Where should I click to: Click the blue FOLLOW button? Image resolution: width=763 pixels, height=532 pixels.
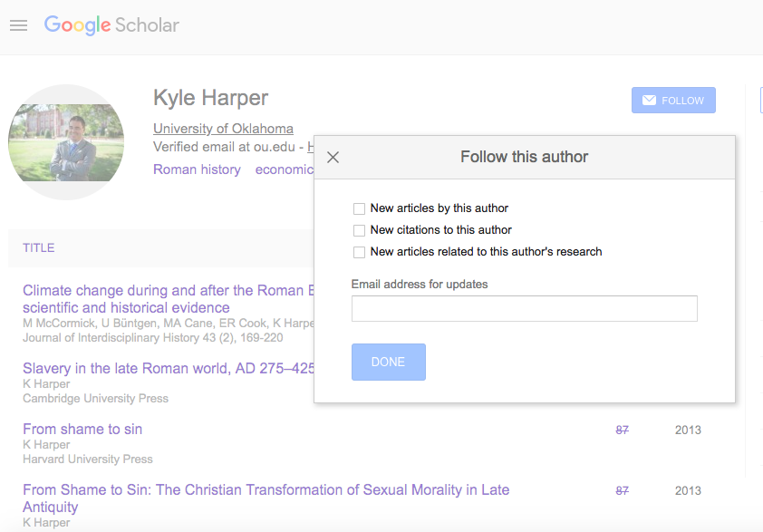[x=673, y=101]
